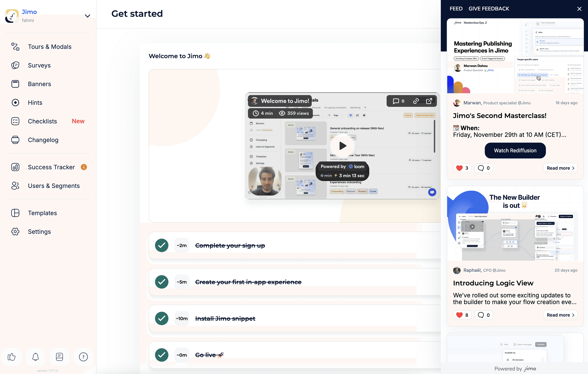
Task: Open the Templates menu item
Action: pos(42,213)
